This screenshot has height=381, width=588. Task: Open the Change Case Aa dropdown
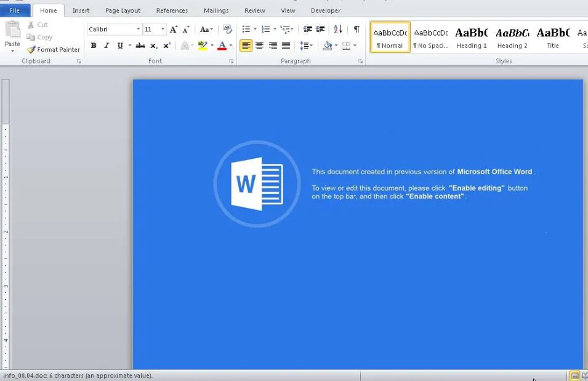coord(206,30)
